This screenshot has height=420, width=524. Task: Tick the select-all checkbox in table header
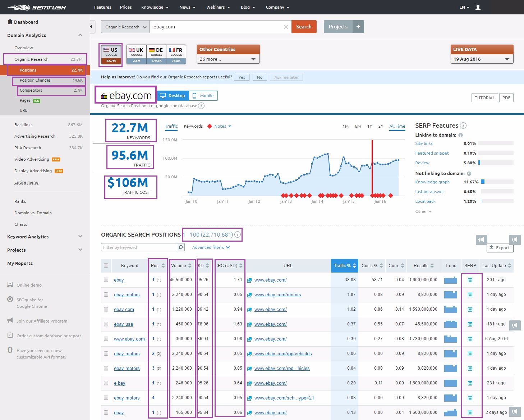[x=106, y=266]
